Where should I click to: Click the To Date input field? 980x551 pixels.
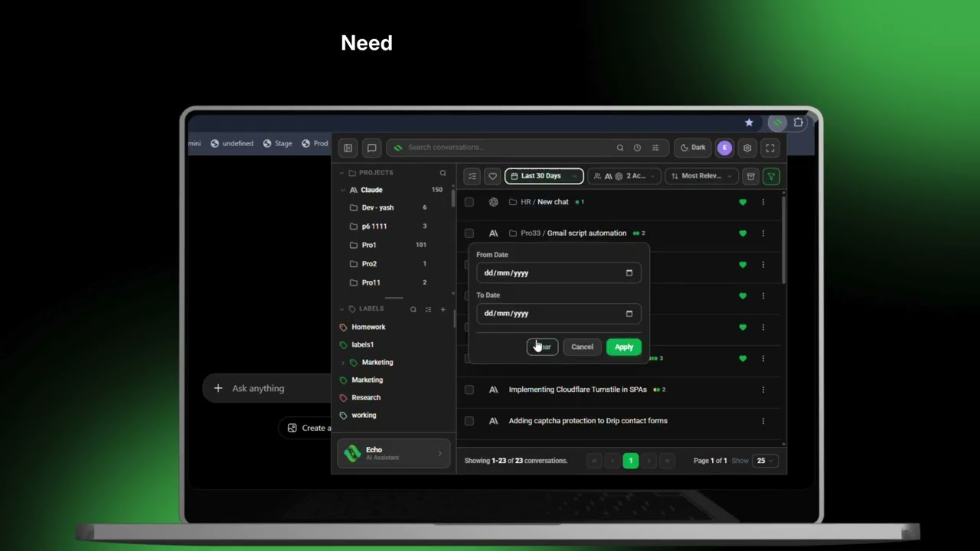559,313
